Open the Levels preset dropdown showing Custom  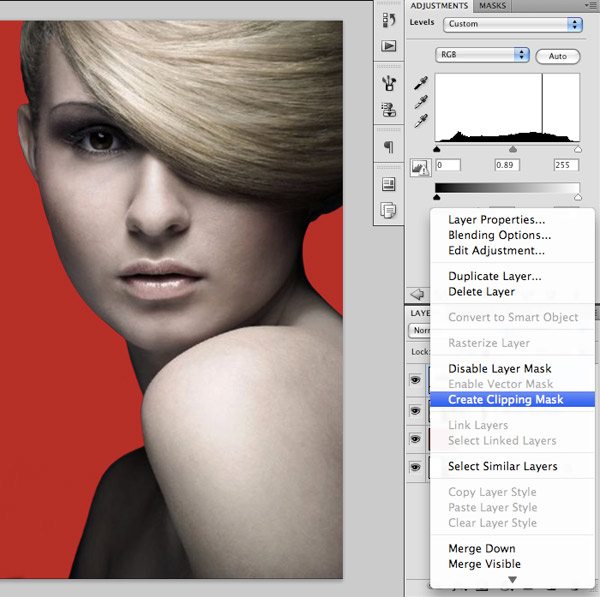point(510,24)
